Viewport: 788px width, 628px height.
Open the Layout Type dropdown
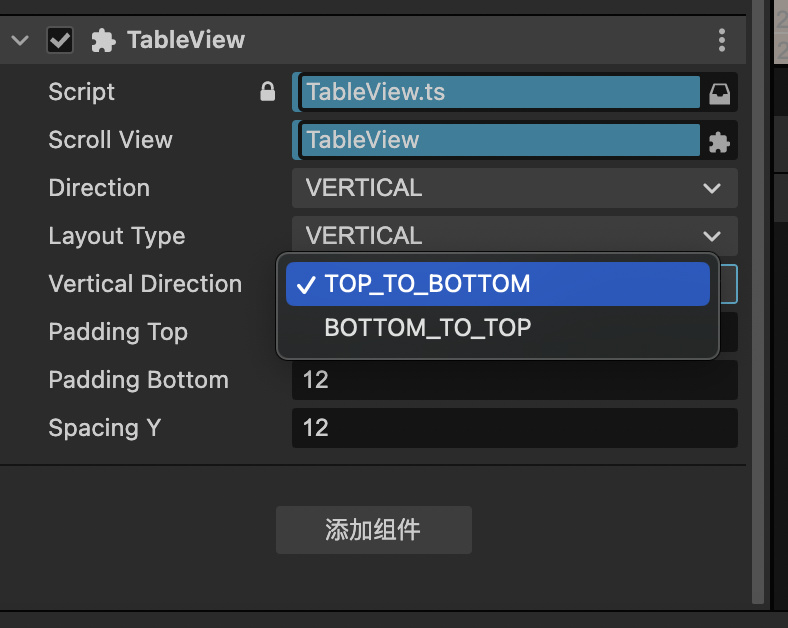514,236
